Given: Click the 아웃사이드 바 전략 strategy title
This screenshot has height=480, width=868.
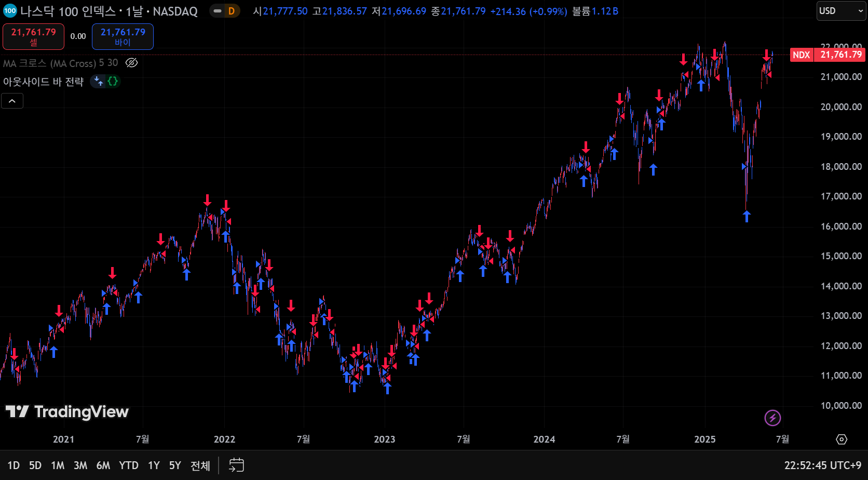Looking at the screenshot, I should click(44, 82).
